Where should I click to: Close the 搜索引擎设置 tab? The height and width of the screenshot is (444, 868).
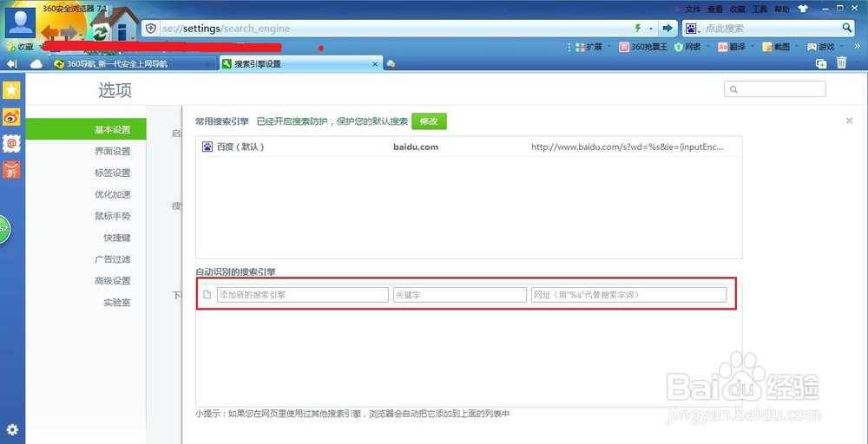coord(375,64)
